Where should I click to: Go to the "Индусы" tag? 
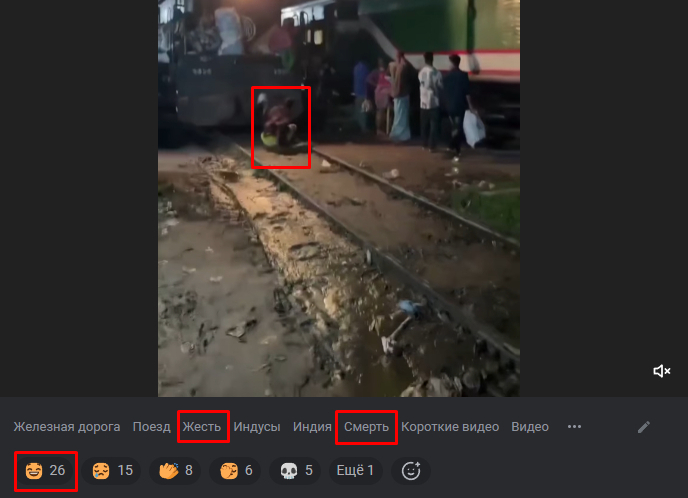click(257, 427)
